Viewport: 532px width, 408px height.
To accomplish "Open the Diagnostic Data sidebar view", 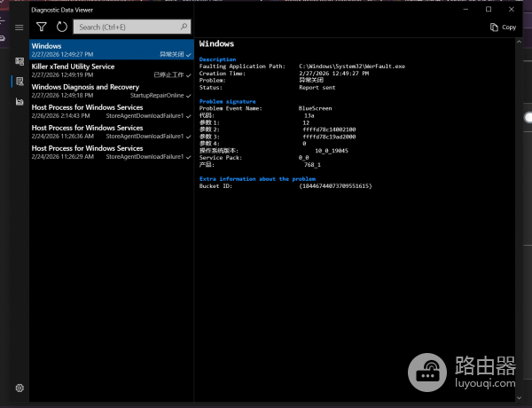I will (20, 61).
